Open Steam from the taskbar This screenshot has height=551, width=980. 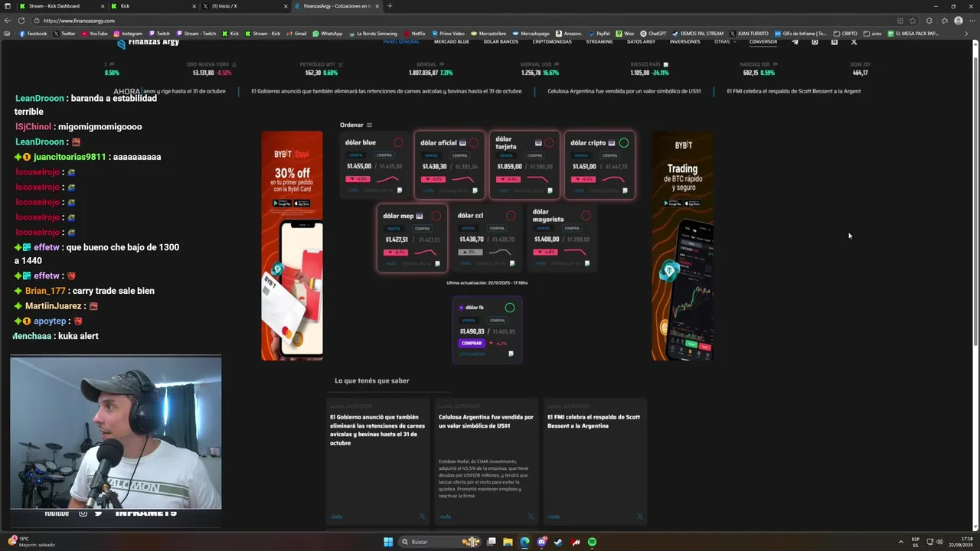[558, 542]
